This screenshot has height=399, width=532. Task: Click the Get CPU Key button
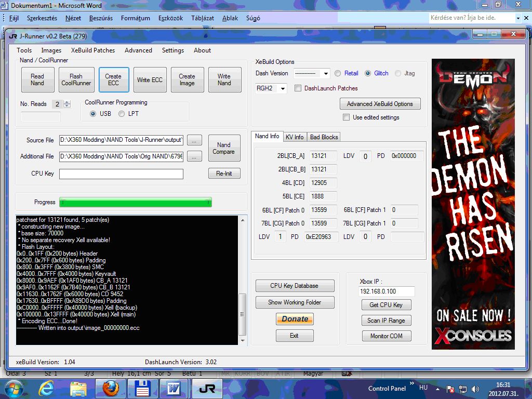point(386,305)
